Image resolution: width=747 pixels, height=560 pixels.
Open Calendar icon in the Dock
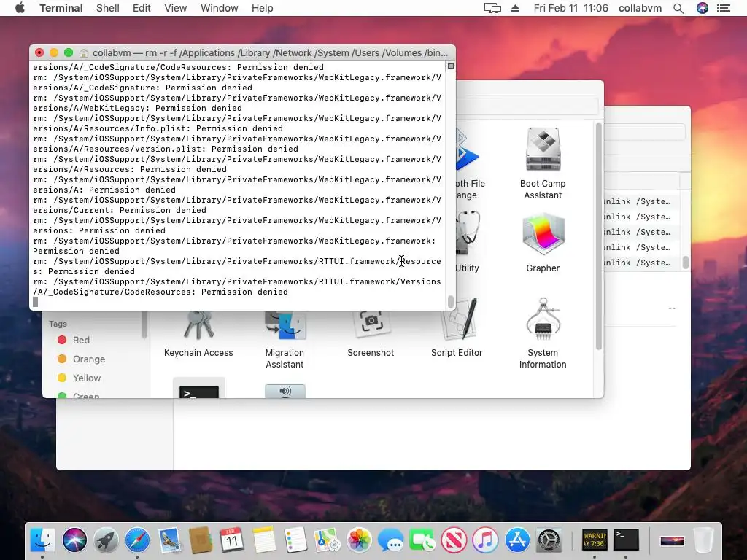232,540
